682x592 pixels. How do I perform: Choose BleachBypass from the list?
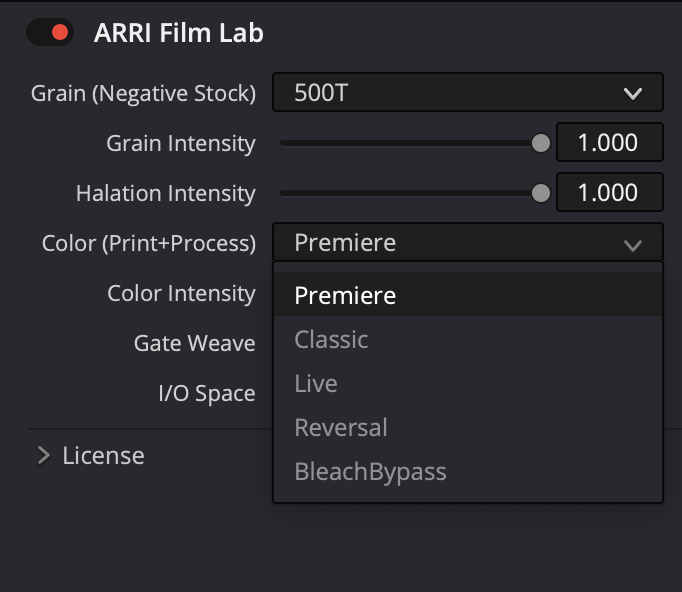click(370, 472)
